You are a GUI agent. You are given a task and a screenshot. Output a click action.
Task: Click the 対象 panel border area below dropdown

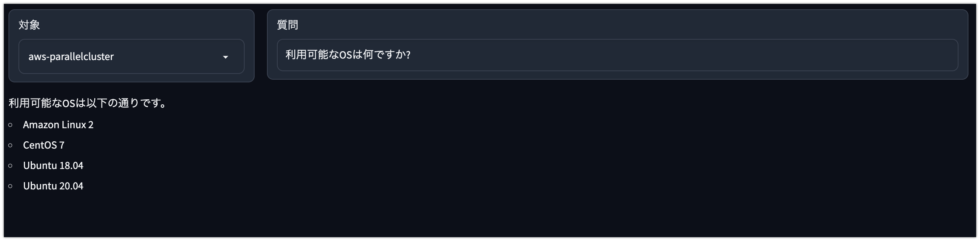pos(132,78)
